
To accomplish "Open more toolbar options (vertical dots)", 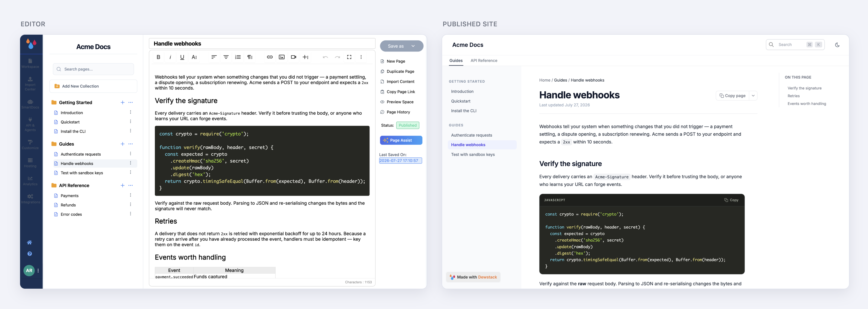I will click(361, 57).
